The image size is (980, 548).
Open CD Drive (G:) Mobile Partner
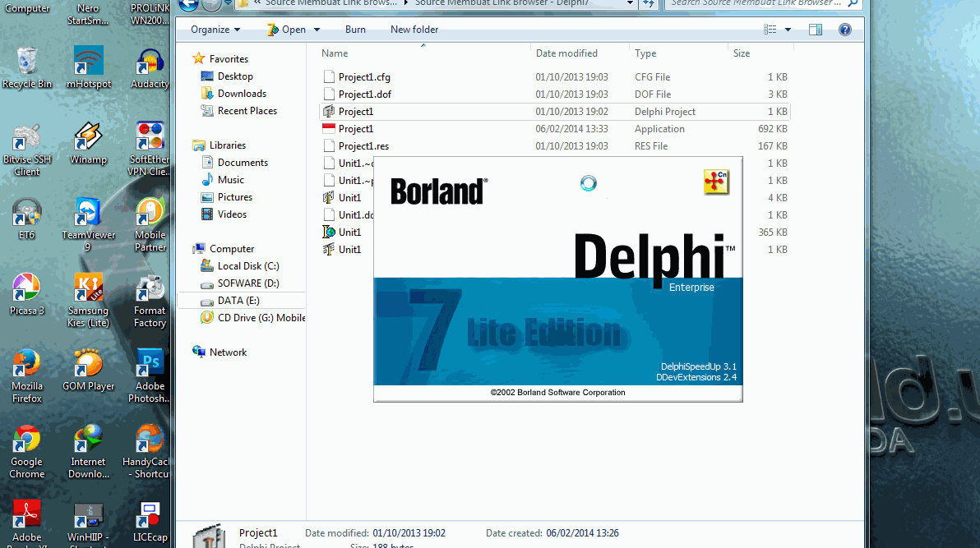tap(252, 317)
